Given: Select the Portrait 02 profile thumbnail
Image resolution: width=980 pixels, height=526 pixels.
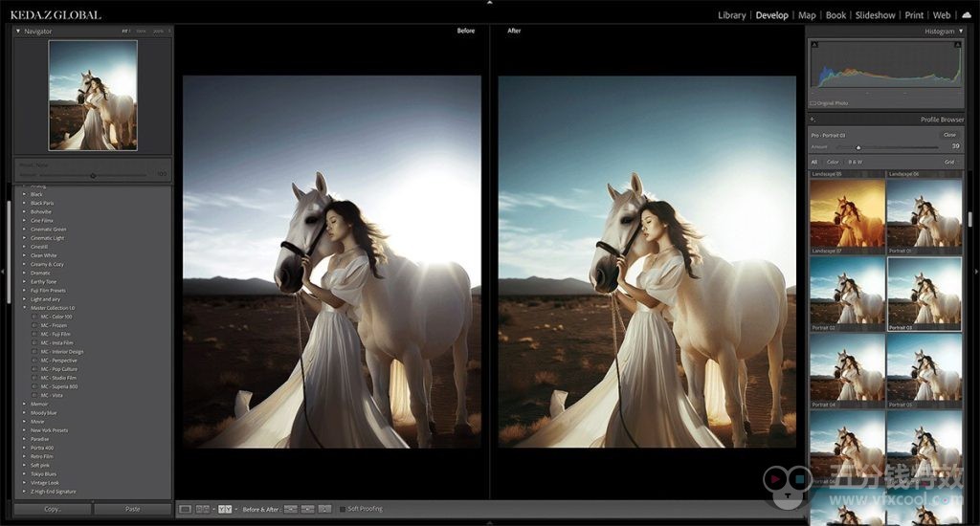Looking at the screenshot, I should click(848, 291).
